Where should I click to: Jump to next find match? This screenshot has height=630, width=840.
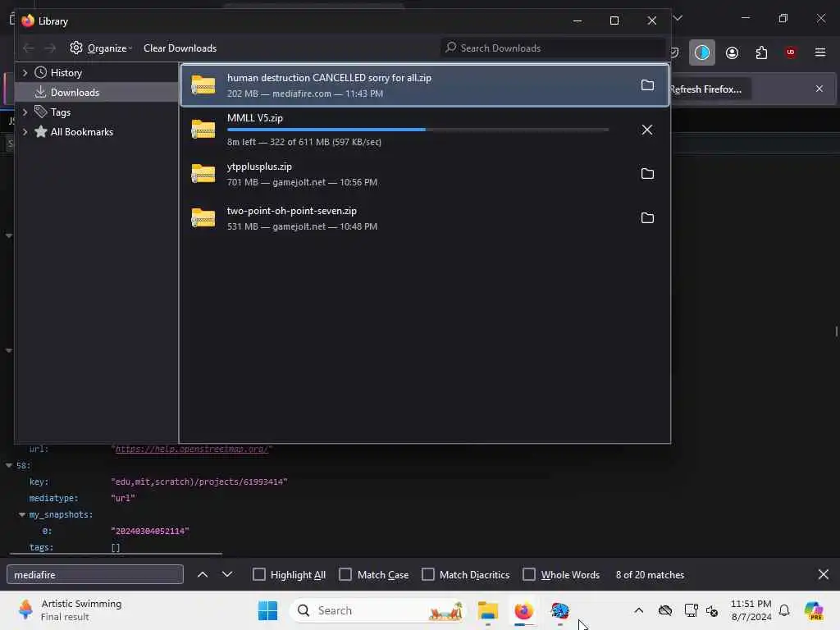click(227, 574)
